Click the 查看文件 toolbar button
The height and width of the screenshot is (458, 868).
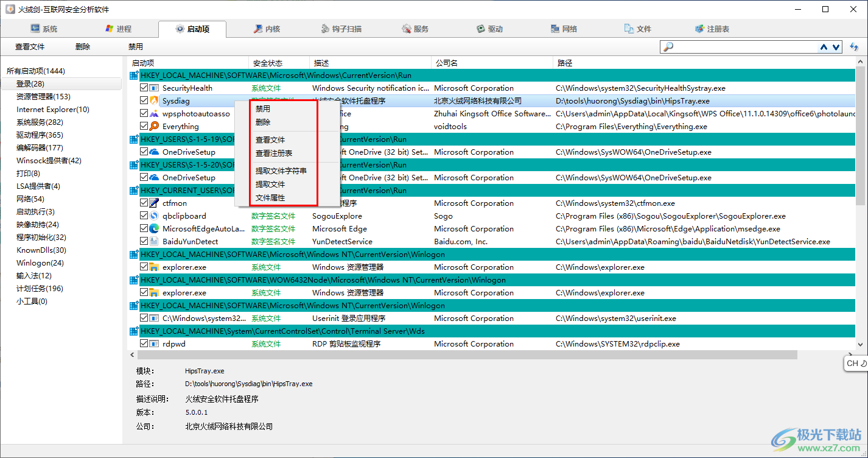(30, 47)
